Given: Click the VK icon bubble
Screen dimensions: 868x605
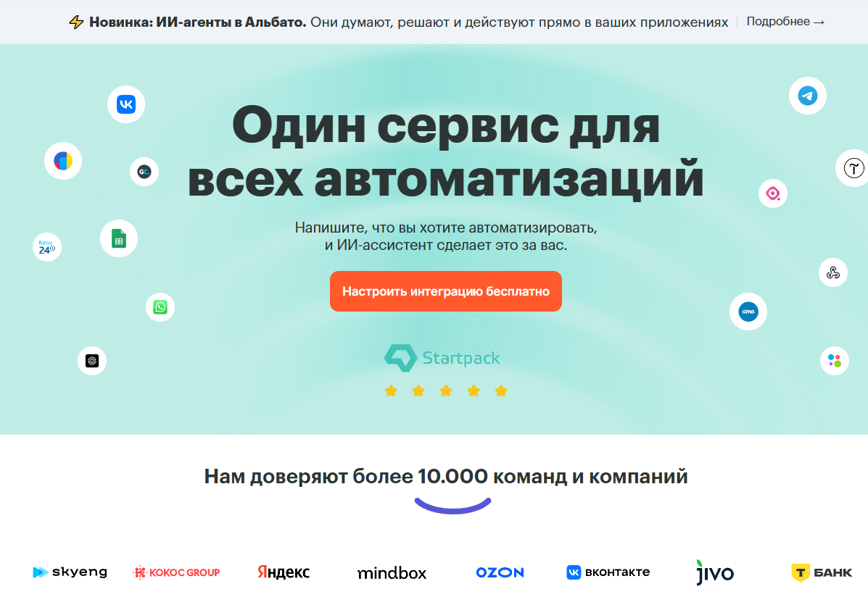Looking at the screenshot, I should [126, 104].
